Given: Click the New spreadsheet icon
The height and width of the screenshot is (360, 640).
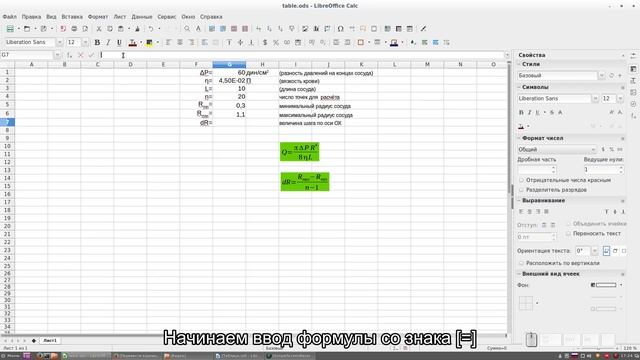Looking at the screenshot, I should (x=10, y=29).
